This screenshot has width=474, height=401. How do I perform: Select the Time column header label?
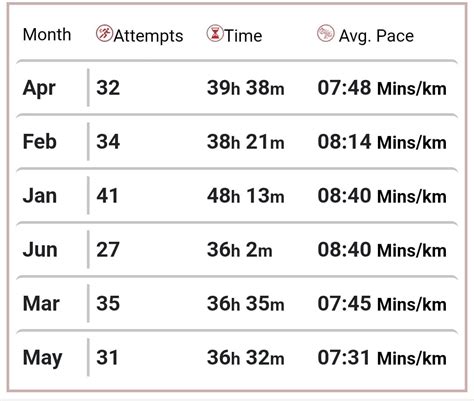(x=243, y=36)
